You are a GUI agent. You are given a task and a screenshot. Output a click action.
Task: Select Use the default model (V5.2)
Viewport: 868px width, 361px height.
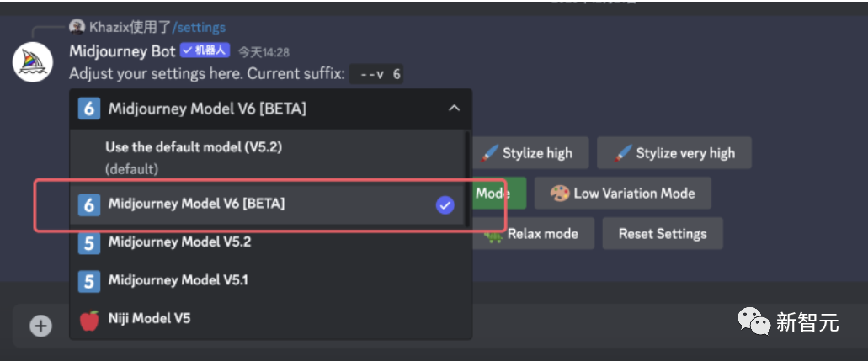(x=194, y=147)
